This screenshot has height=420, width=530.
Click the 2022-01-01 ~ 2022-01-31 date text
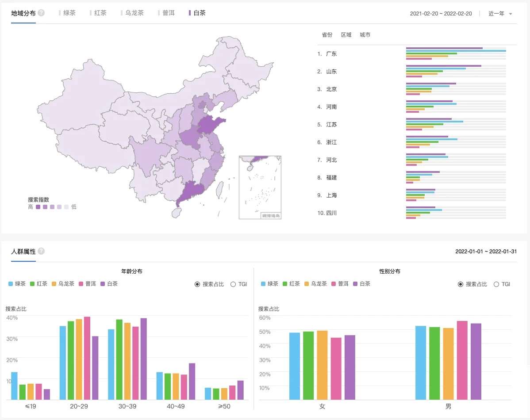click(x=486, y=252)
